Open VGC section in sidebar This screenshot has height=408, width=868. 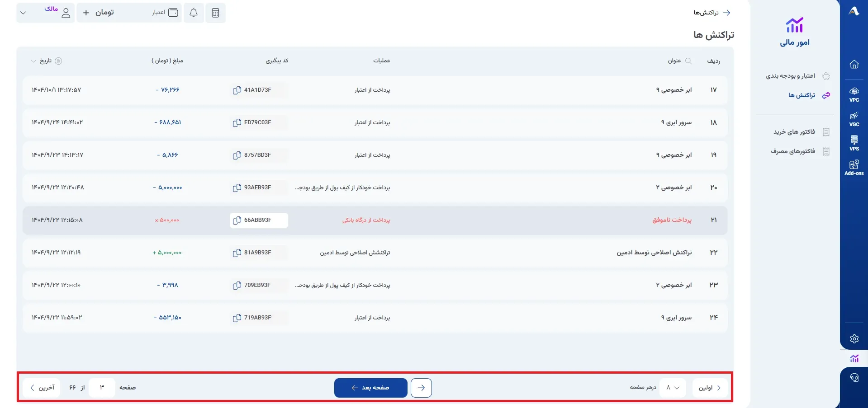(x=854, y=119)
